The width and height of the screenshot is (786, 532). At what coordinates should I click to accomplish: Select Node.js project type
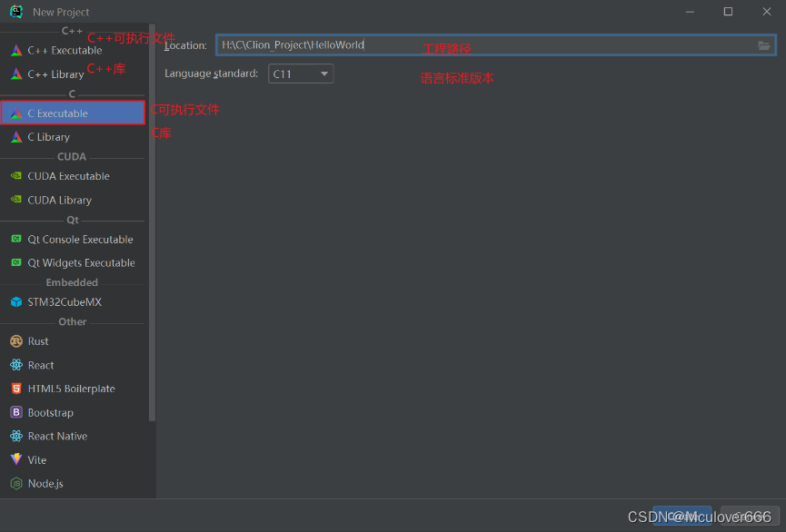coord(73,483)
